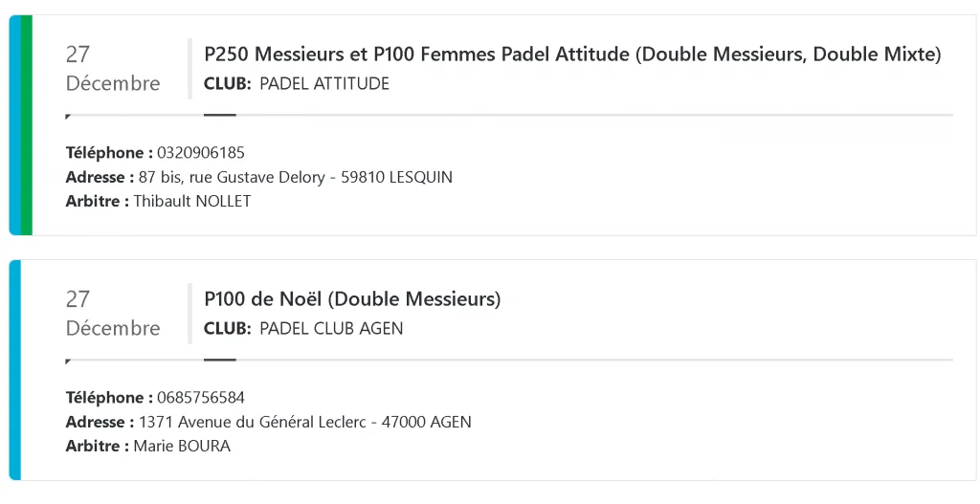Image resolution: width=980 pixels, height=504 pixels.
Task: Click the date block of the Padel Attitude tournament
Action: pyautogui.click(x=112, y=69)
